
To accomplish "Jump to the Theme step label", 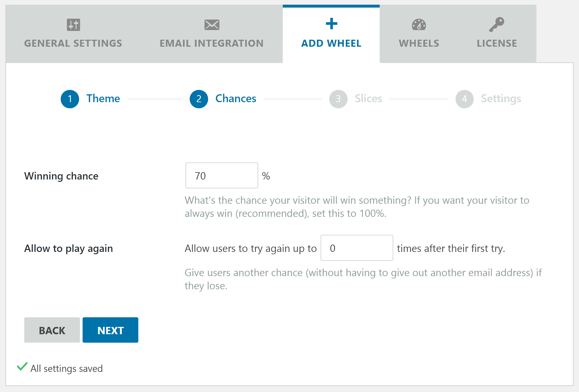I will (x=103, y=99).
